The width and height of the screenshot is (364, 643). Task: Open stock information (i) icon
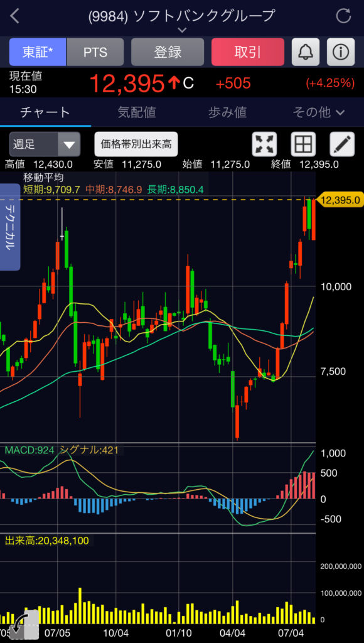tap(341, 51)
